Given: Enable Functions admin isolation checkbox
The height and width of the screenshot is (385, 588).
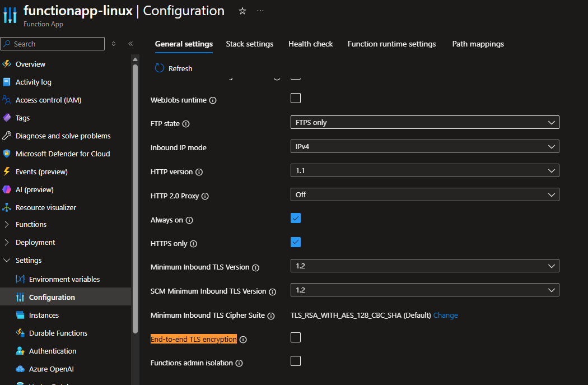Looking at the screenshot, I should [x=296, y=361].
